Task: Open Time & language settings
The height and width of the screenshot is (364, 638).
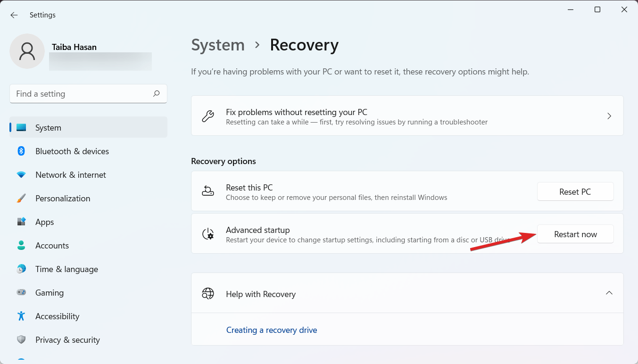Action: pyautogui.click(x=88, y=269)
